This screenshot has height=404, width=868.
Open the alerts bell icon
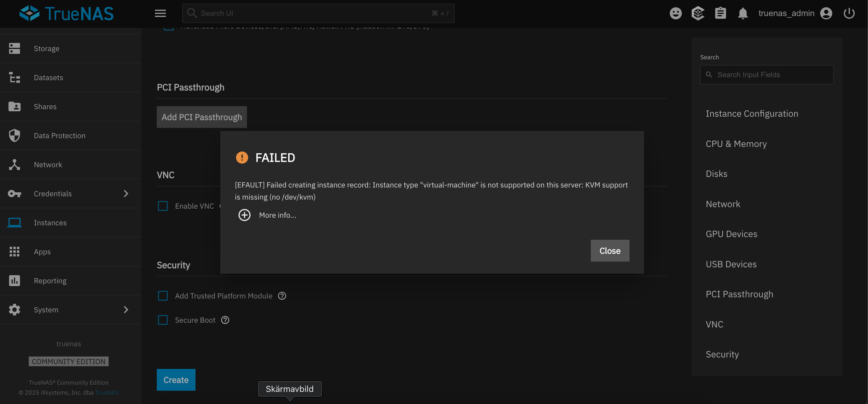pos(743,14)
